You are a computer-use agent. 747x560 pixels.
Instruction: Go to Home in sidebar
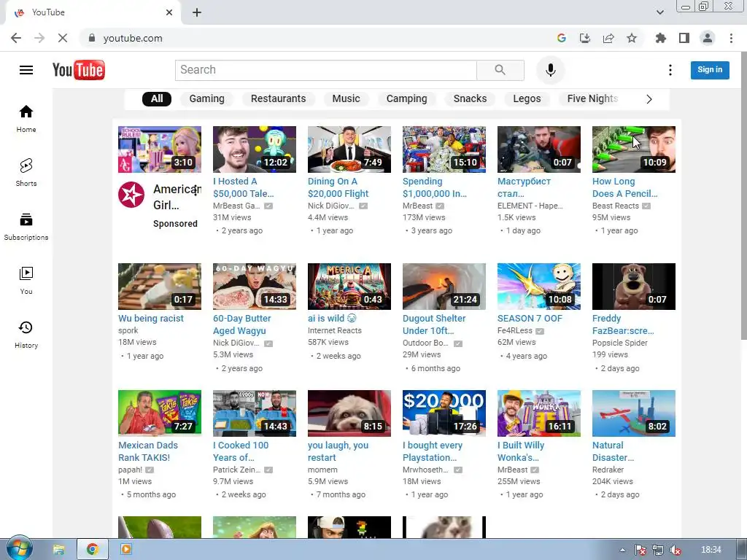(26, 119)
